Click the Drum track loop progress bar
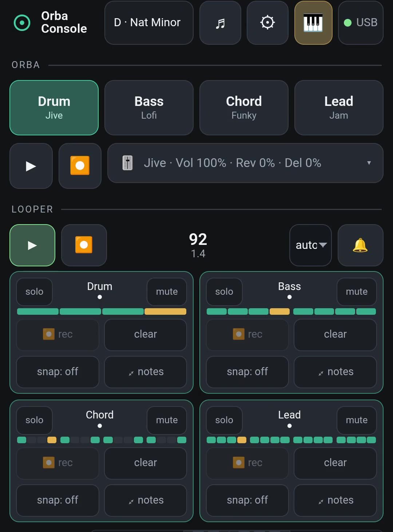Image resolution: width=393 pixels, height=532 pixels. [x=102, y=311]
